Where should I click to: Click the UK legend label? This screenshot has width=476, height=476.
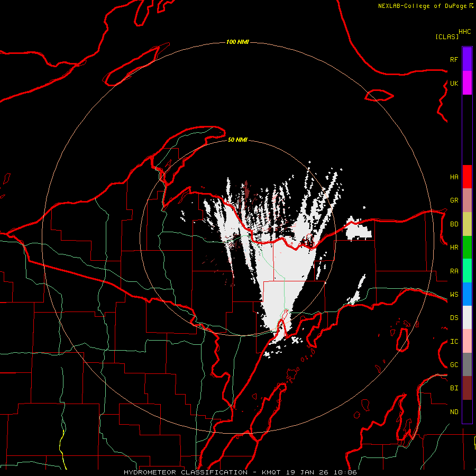point(454,83)
